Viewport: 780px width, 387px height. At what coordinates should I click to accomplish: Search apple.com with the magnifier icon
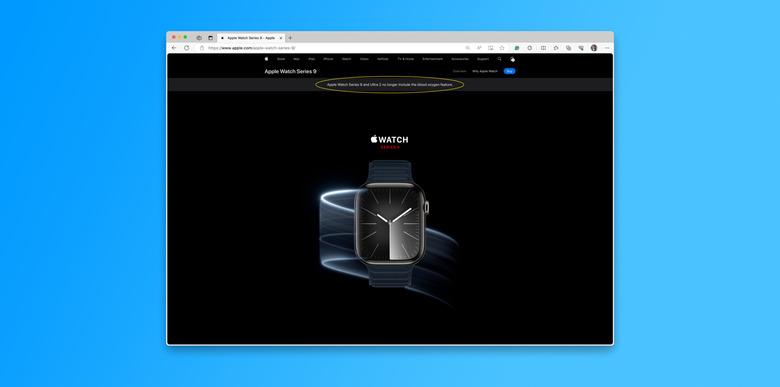coord(499,59)
